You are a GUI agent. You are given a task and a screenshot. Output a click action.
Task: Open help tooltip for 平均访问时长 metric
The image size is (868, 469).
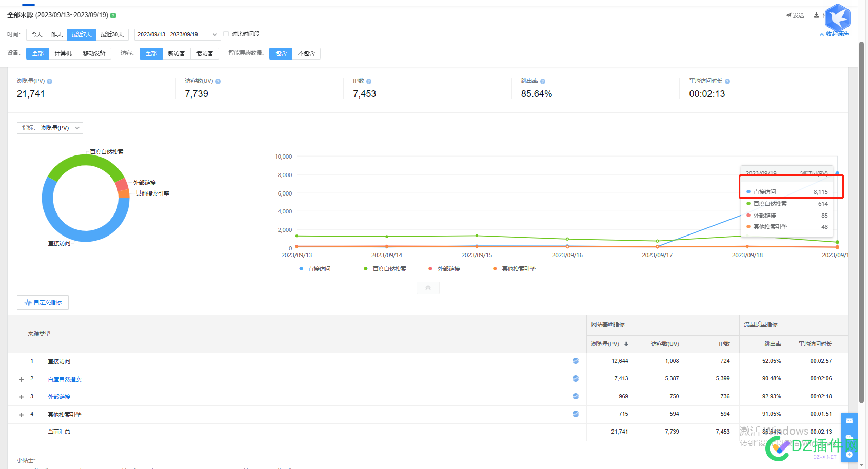pyautogui.click(x=727, y=81)
